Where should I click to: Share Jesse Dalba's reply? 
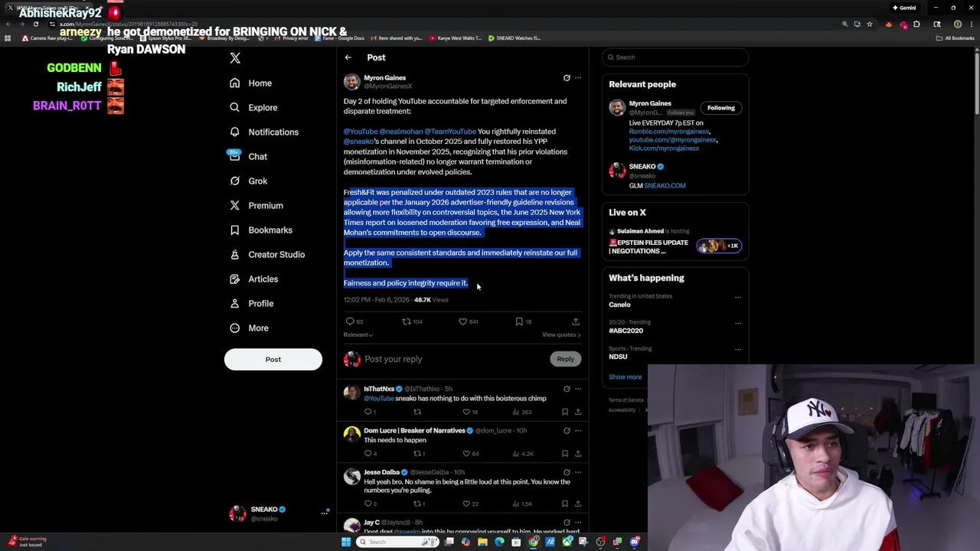click(578, 504)
